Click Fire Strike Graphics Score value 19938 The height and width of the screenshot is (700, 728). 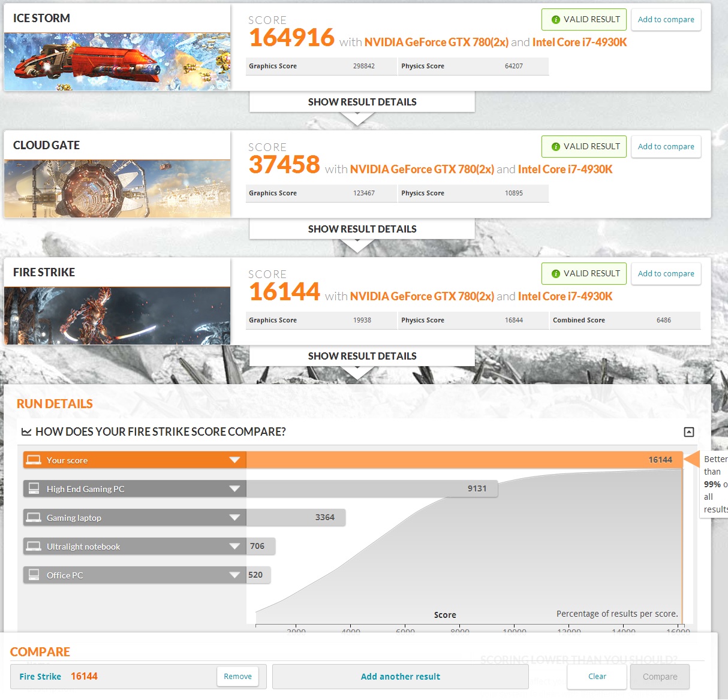[362, 321]
